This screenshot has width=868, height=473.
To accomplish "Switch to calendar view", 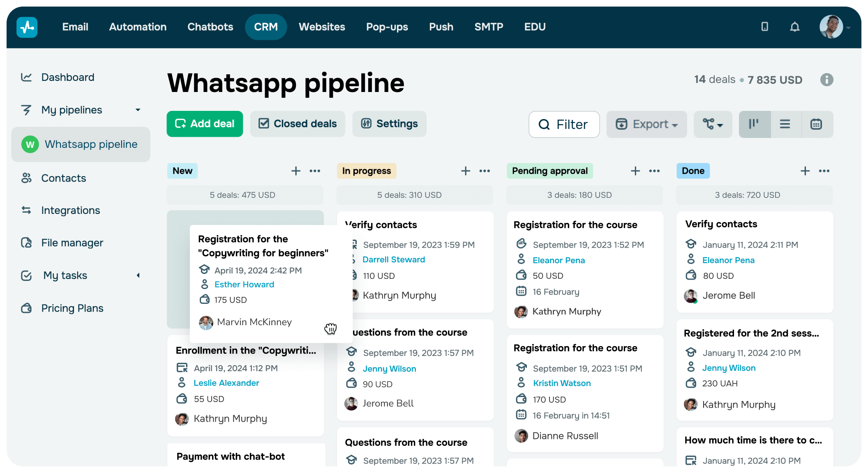I will coord(816,124).
